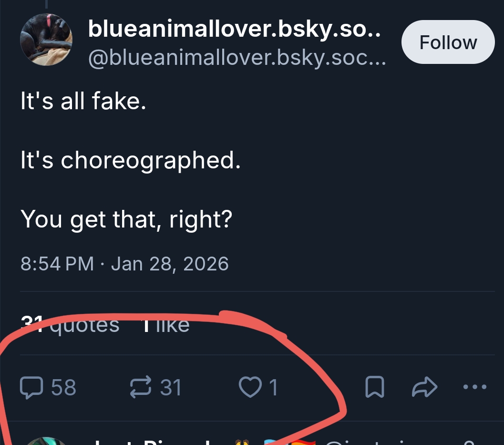Screen dimensions: 504x445
Task: Follow blueanimallover
Action: (x=448, y=42)
